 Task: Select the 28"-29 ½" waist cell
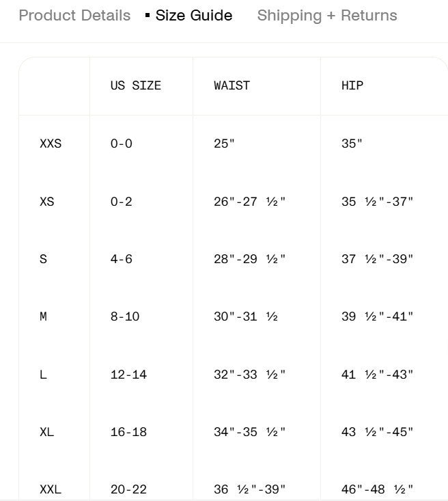(x=249, y=259)
